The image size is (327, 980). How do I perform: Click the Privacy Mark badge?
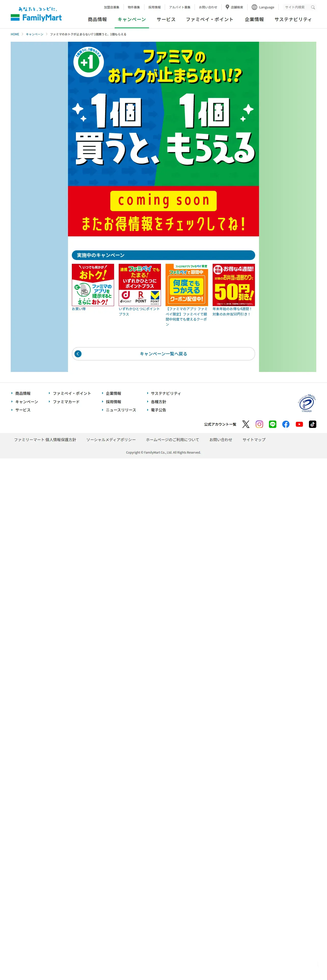[306, 403]
